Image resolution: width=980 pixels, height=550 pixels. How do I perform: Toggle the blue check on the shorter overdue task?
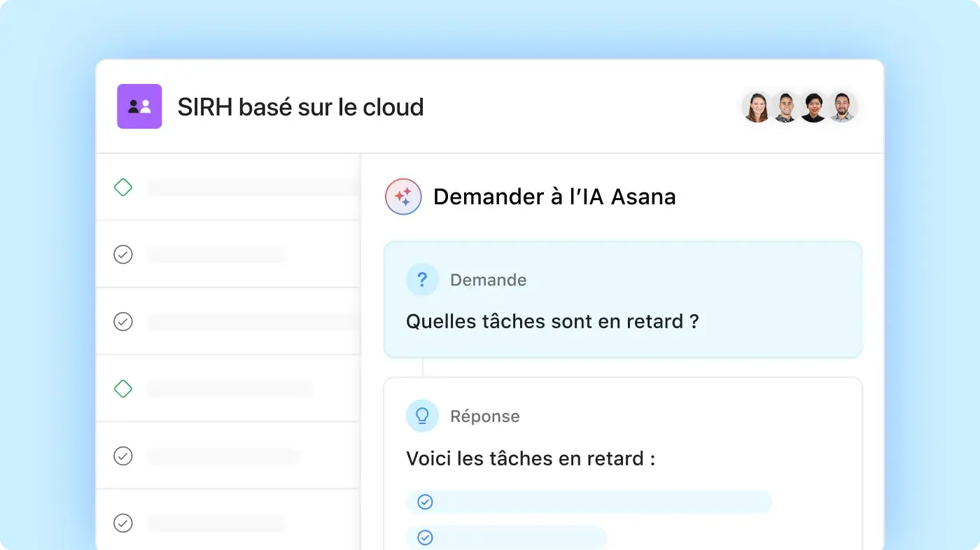coord(425,537)
